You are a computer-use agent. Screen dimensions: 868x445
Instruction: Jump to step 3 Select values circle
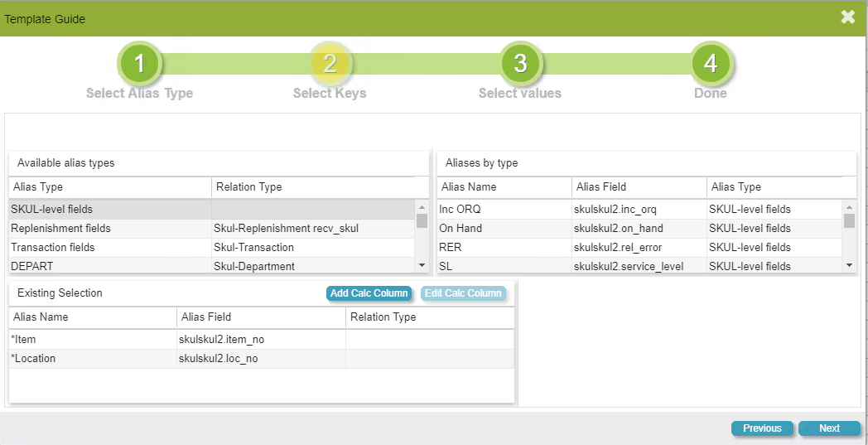point(520,64)
